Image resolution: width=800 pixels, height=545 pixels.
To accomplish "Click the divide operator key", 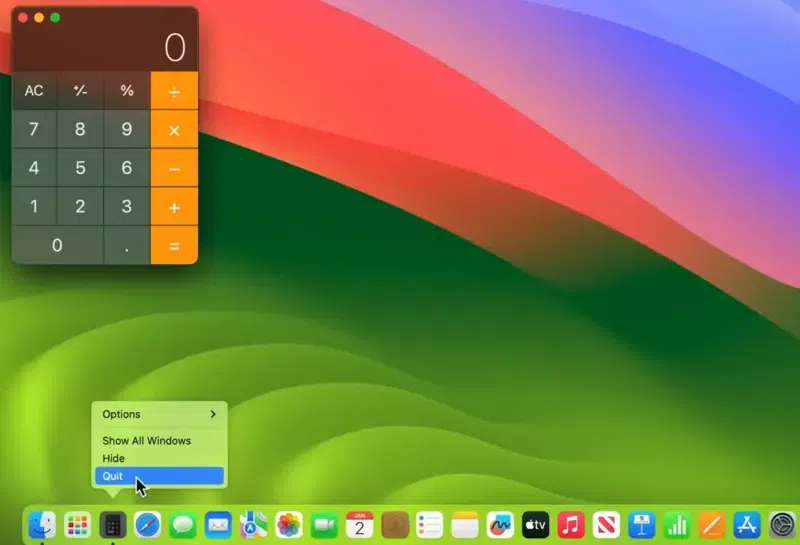I will click(x=174, y=91).
